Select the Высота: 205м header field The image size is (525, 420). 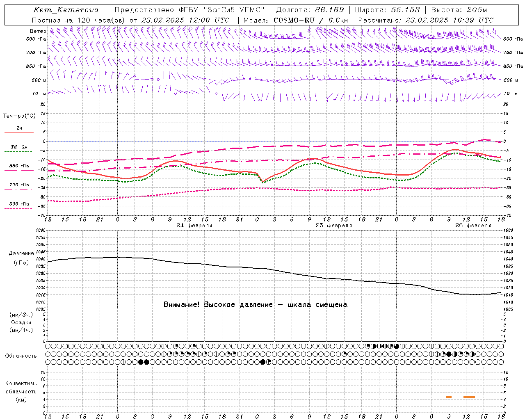pyautogui.click(x=459, y=10)
